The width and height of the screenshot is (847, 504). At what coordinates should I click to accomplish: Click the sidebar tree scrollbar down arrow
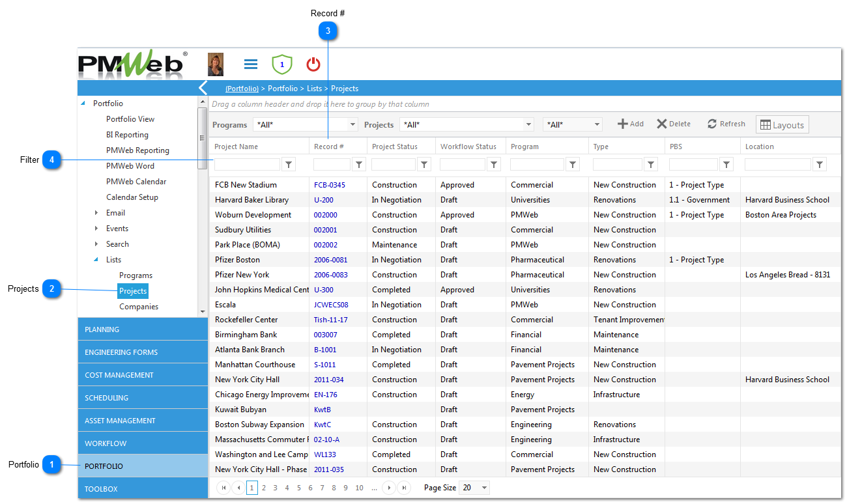click(x=203, y=313)
